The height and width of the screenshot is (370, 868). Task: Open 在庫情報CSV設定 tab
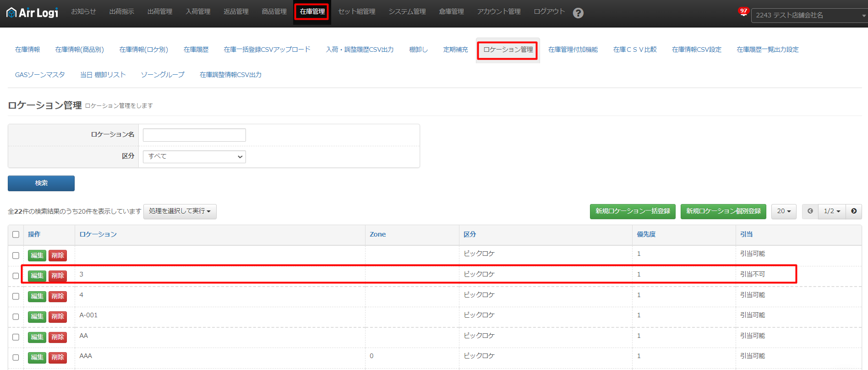(x=697, y=50)
